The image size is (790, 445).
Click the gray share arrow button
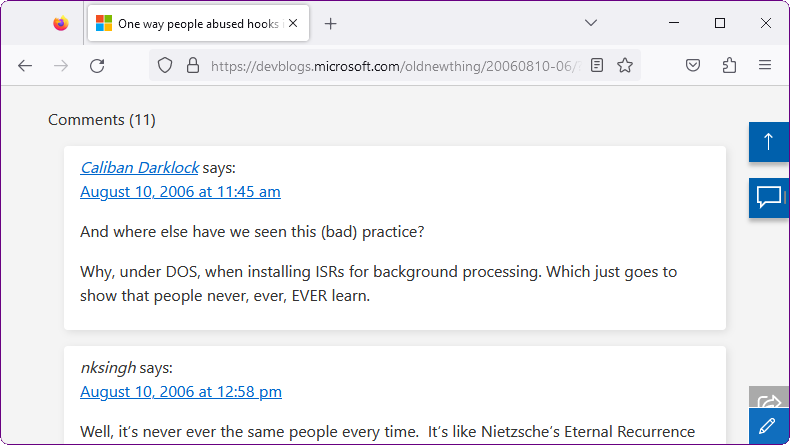[769, 398]
